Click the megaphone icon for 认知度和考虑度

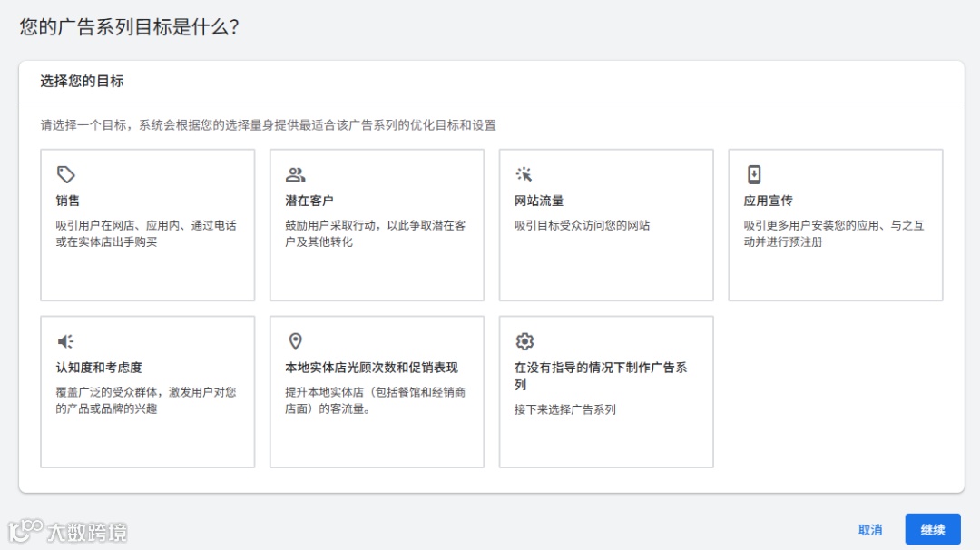[x=65, y=341]
